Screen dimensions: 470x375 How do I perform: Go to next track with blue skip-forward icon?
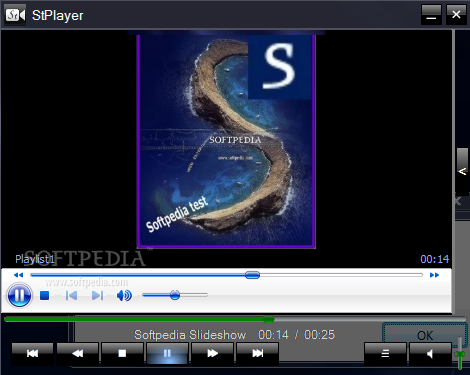tap(97, 296)
